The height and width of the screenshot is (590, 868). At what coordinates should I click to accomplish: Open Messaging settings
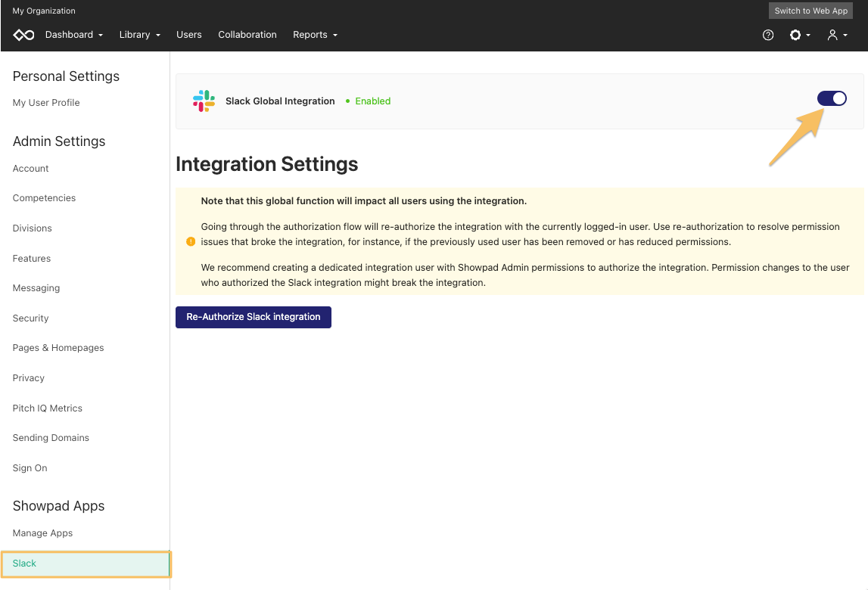pos(36,287)
